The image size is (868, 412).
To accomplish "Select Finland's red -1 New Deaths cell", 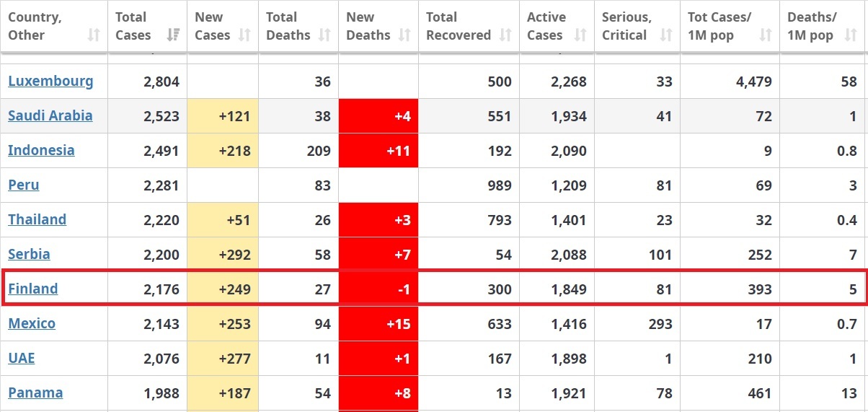I will tap(378, 289).
